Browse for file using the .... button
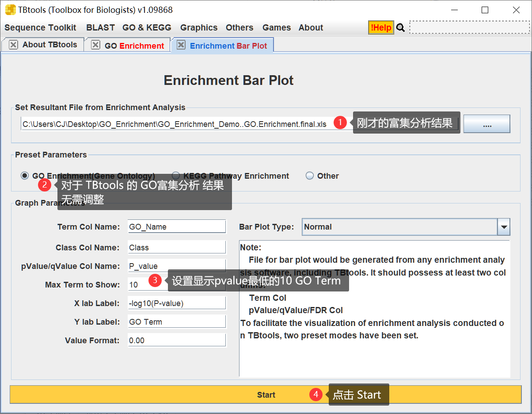The height and width of the screenshot is (414, 532). 487,124
